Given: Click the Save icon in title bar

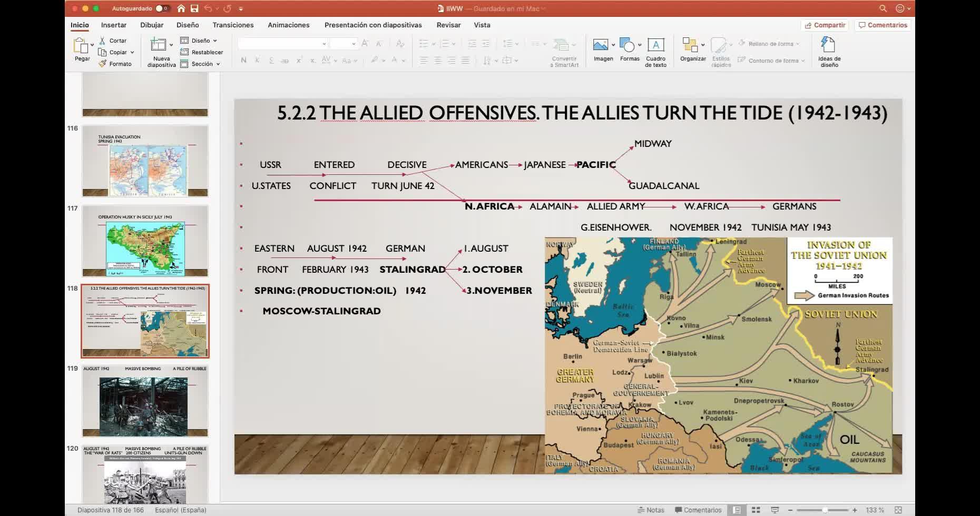Looking at the screenshot, I should [x=194, y=8].
